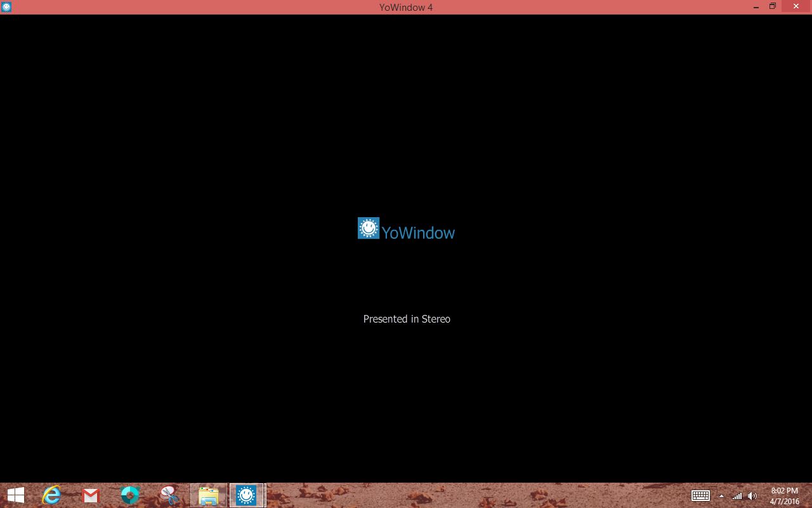This screenshot has height=508, width=812.
Task: Open the Snipping Tool from the taskbar
Action: coord(169,495)
